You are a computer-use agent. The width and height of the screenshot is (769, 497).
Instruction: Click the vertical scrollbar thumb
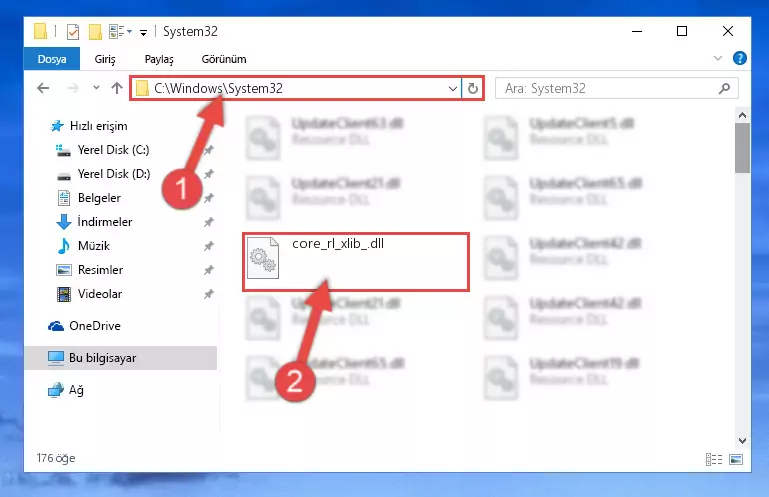pyautogui.click(x=742, y=148)
